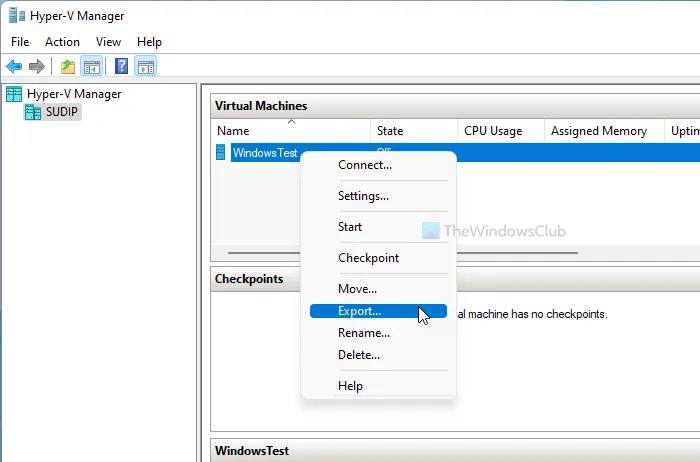700x462 pixels.
Task: Sort by the CPU Usage column header
Action: click(493, 131)
